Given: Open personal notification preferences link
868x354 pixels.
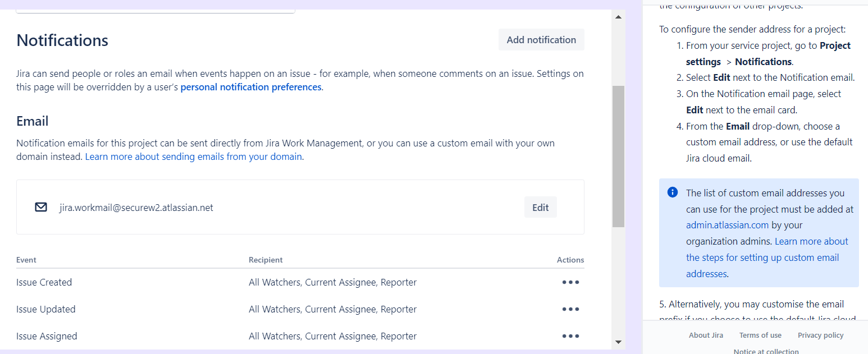Looking at the screenshot, I should [x=251, y=87].
